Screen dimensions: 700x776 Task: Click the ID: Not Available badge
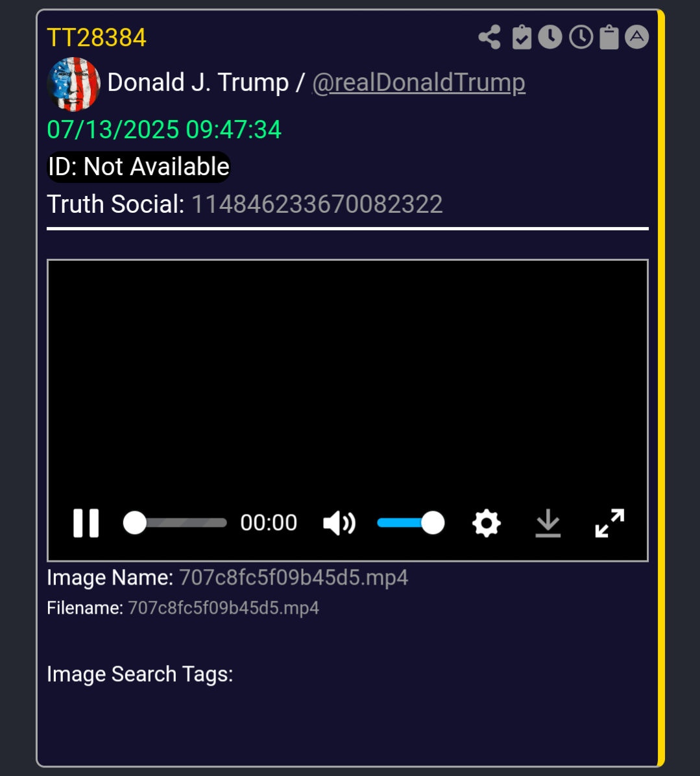[x=139, y=167]
